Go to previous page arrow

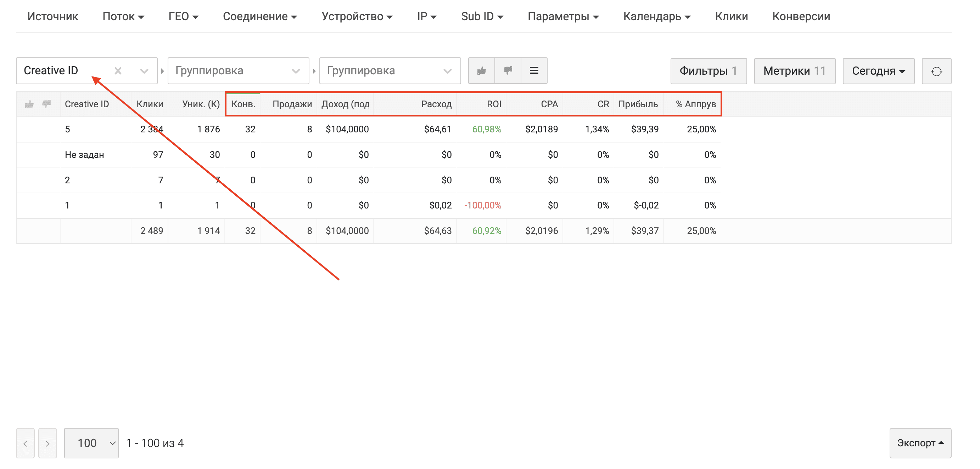click(26, 443)
